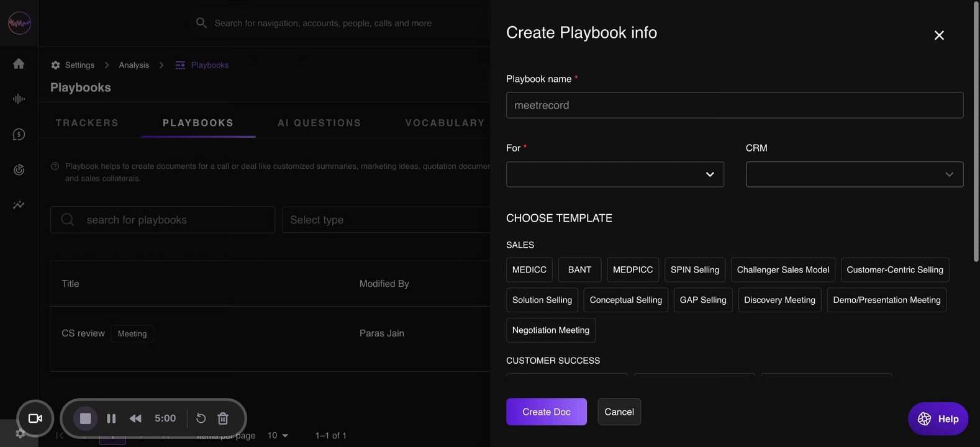980x447 pixels.
Task: Pick the Discovery Meeting template
Action: coord(779,300)
